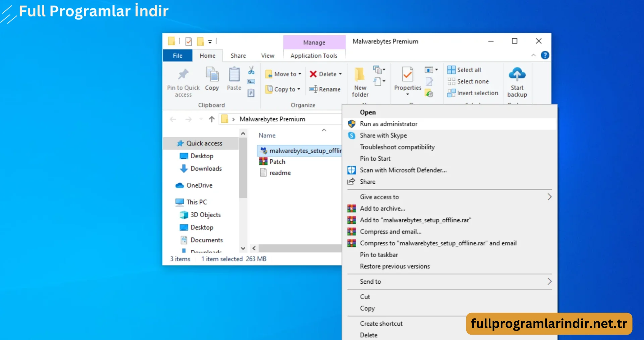Click the Paste shortcut icon
This screenshot has width=644, height=340.
point(251,93)
